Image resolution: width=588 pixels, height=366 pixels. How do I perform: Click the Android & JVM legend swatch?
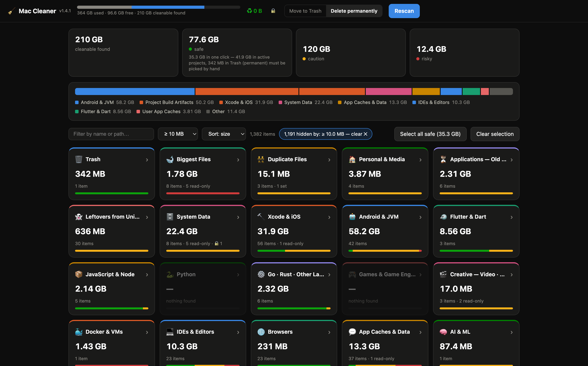click(x=77, y=102)
